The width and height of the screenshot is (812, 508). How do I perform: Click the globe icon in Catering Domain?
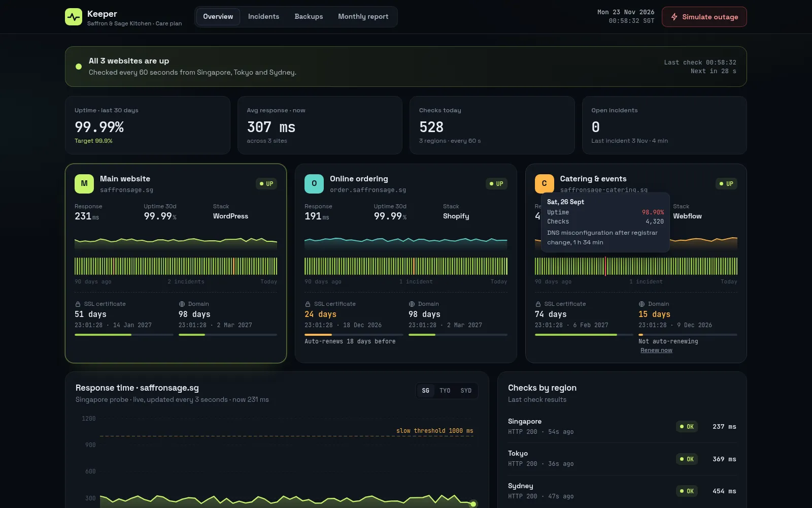641,304
